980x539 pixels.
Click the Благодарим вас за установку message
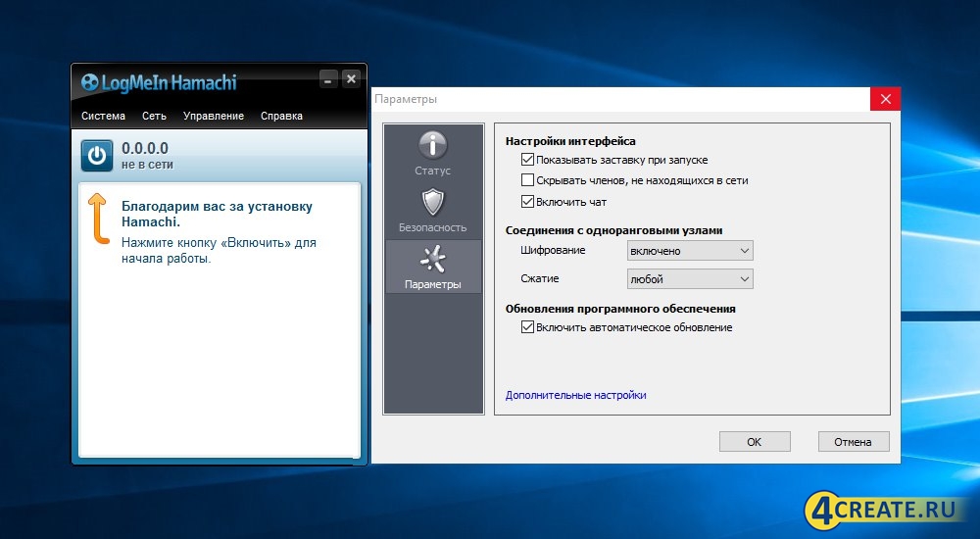click(217, 214)
